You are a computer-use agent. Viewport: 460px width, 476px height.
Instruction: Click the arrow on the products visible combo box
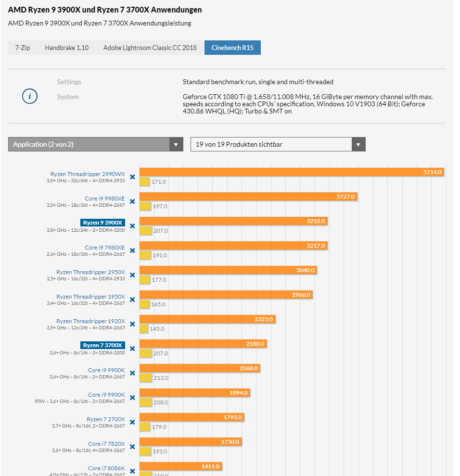click(358, 145)
